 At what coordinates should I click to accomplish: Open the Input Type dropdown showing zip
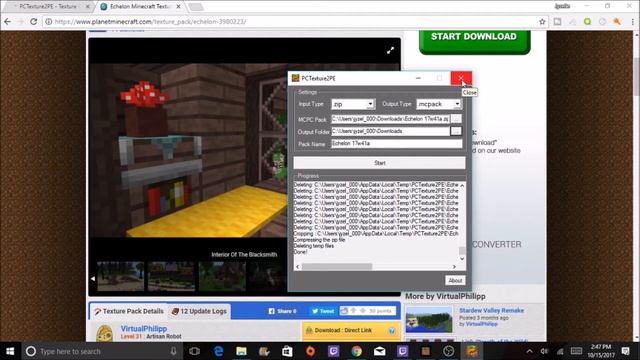pos(353,104)
